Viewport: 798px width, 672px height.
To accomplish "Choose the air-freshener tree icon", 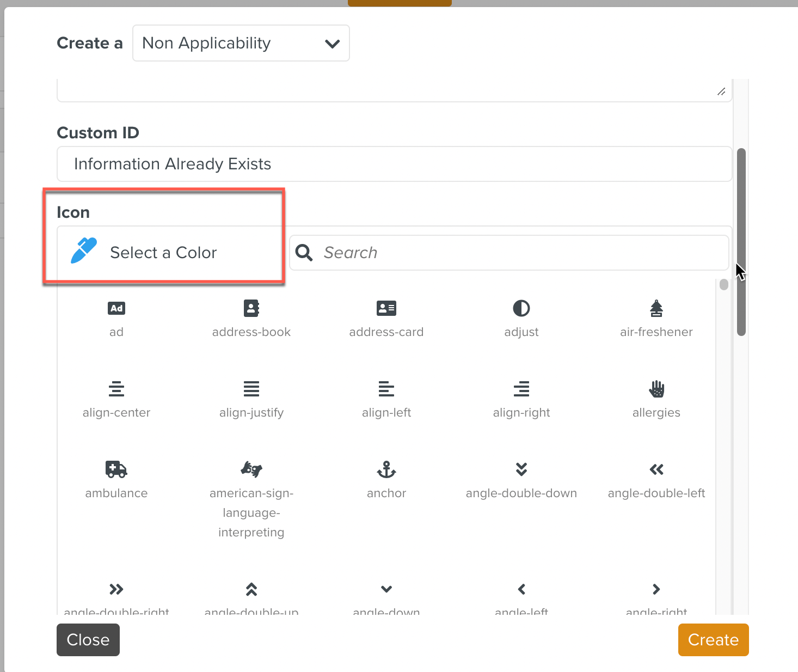I will point(656,309).
